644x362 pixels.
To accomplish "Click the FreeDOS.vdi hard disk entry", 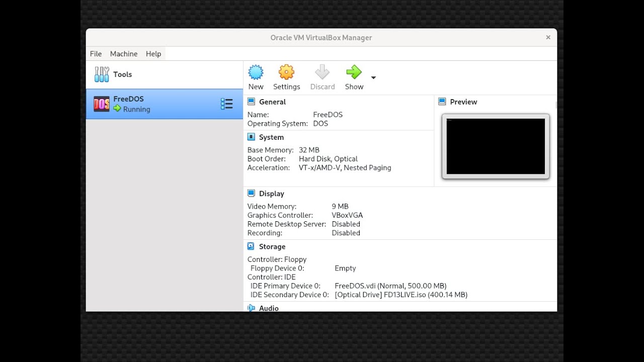I will click(390, 286).
